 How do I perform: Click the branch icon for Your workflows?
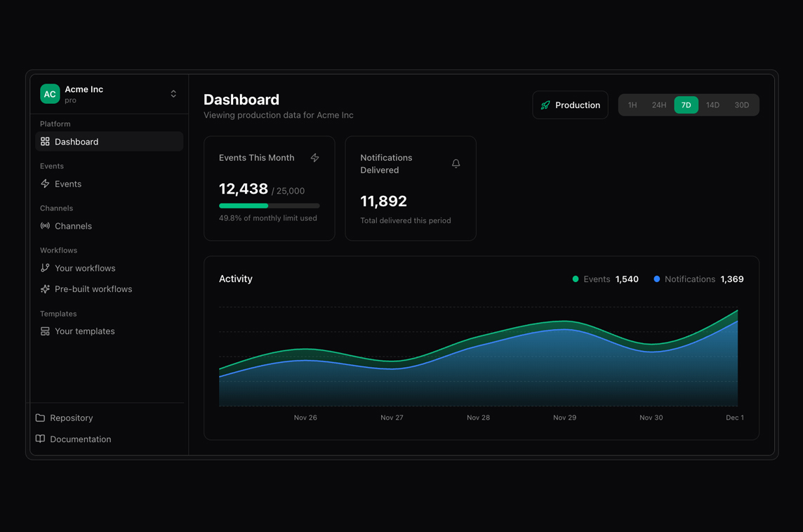tap(45, 268)
